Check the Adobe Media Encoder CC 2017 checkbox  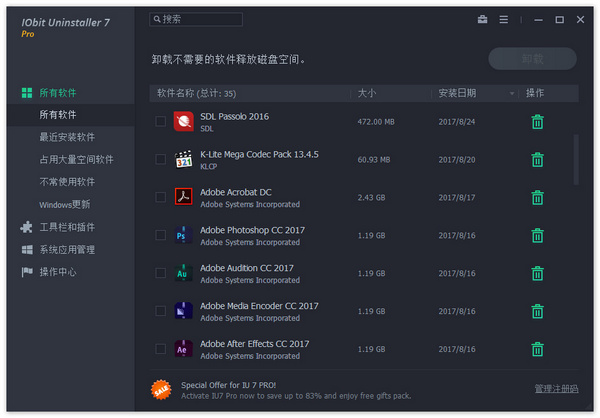coord(161,311)
